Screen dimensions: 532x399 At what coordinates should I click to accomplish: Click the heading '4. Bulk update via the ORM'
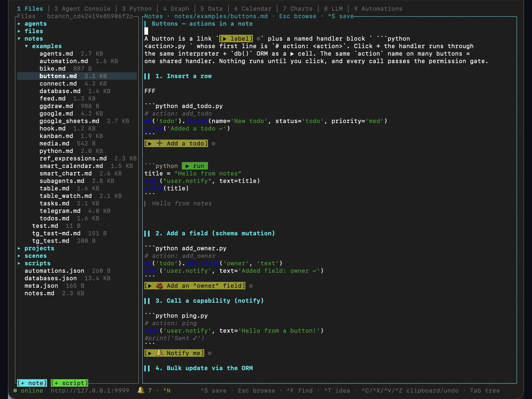coord(204,368)
